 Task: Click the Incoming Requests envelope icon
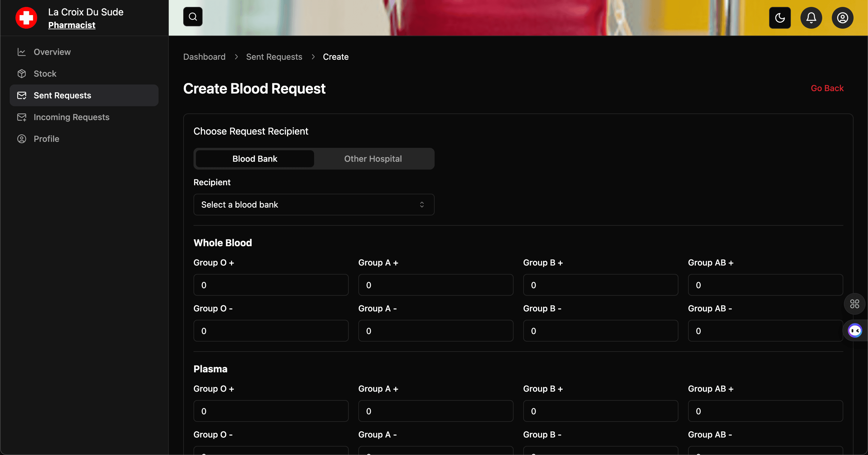pyautogui.click(x=22, y=117)
